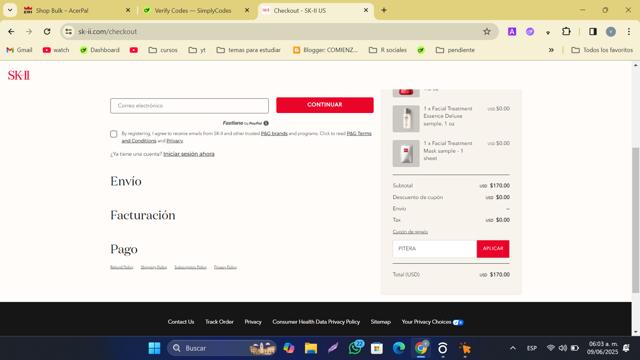
Task: Open Consumer Health Data Privacy Policy link
Action: (316, 322)
